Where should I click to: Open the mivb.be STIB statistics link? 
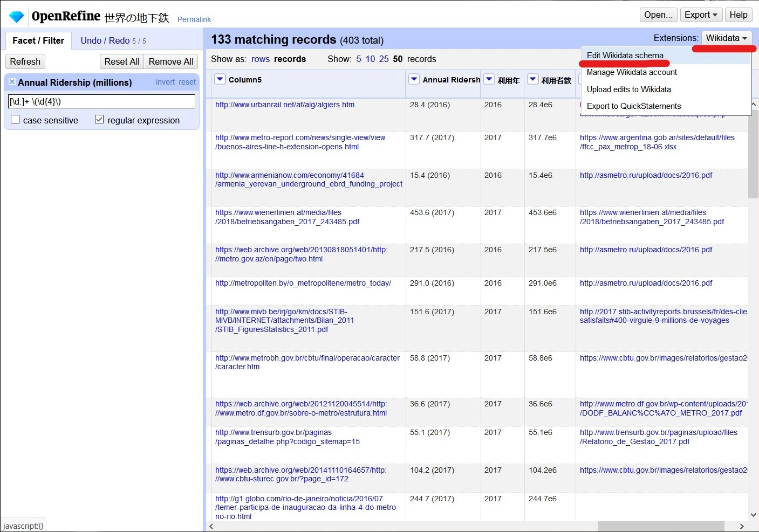[x=284, y=321]
